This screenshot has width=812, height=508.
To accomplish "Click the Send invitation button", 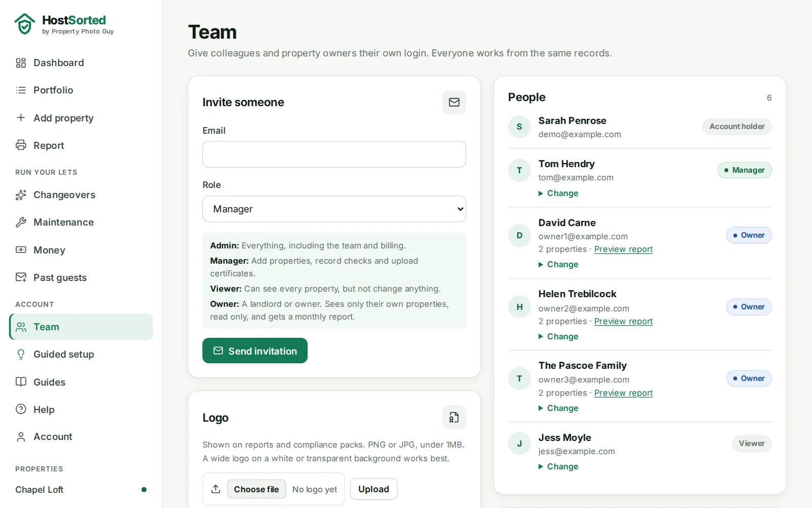I will [x=255, y=351].
